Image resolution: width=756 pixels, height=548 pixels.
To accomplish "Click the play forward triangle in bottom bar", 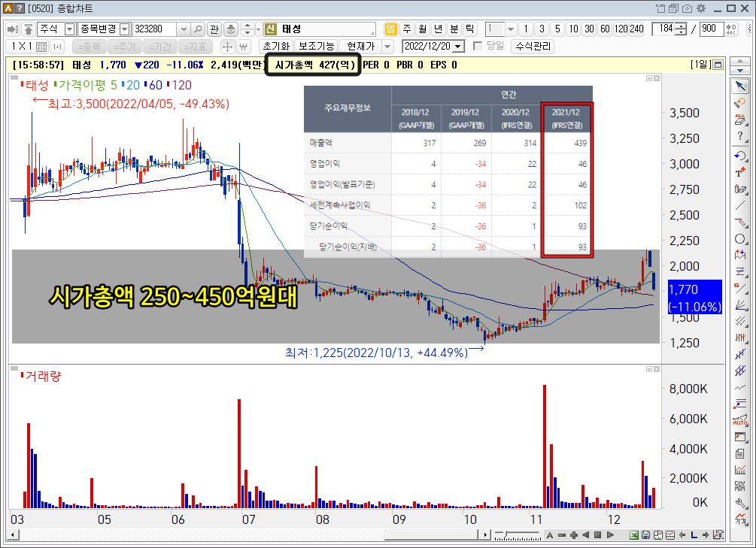I will coord(610,534).
